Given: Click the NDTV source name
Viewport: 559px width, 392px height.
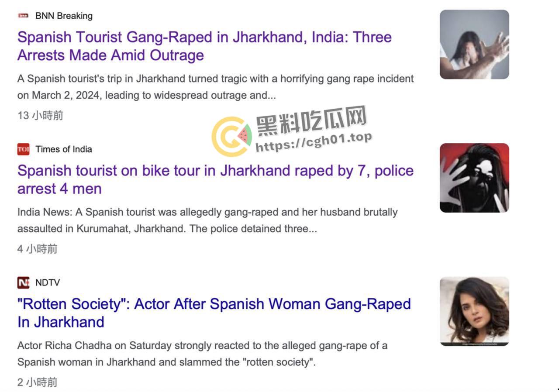Looking at the screenshot, I should coord(48,282).
